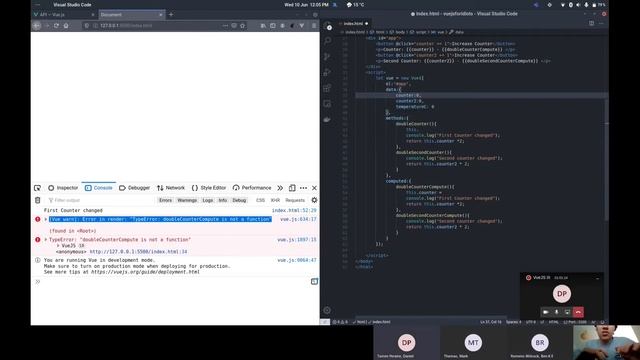Open the browser library icon
The image size is (640, 360).
pyautogui.click(x=263, y=25)
